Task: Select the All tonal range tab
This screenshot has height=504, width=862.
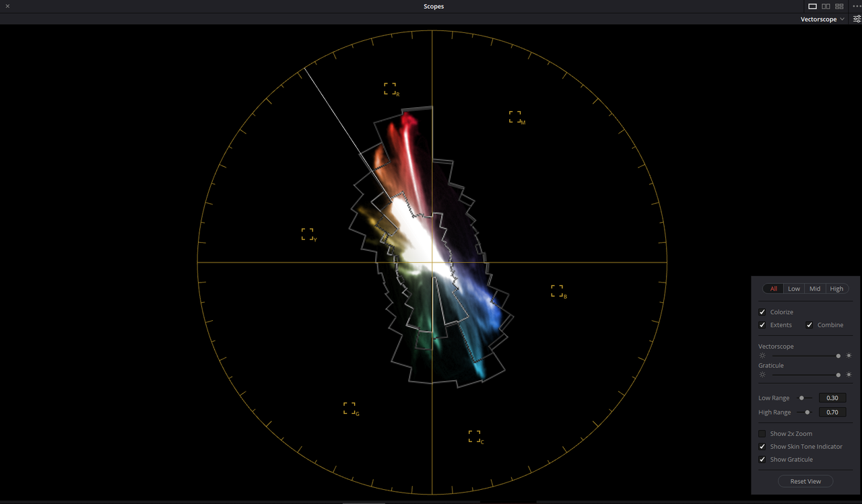Action: click(774, 289)
